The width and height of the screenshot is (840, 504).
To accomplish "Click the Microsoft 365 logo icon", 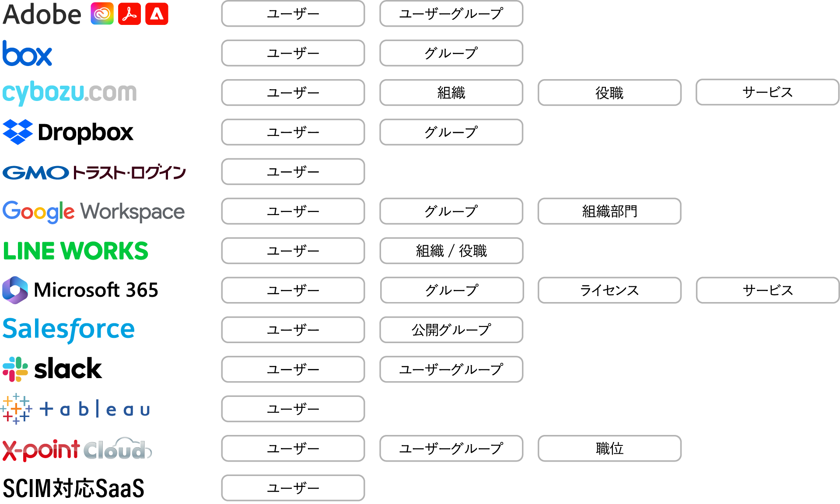I will click(x=15, y=290).
